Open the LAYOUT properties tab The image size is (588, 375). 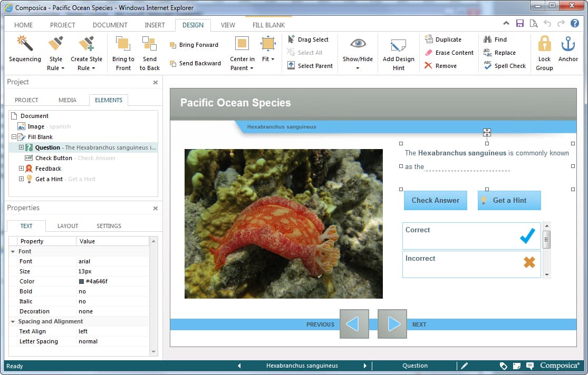click(68, 226)
